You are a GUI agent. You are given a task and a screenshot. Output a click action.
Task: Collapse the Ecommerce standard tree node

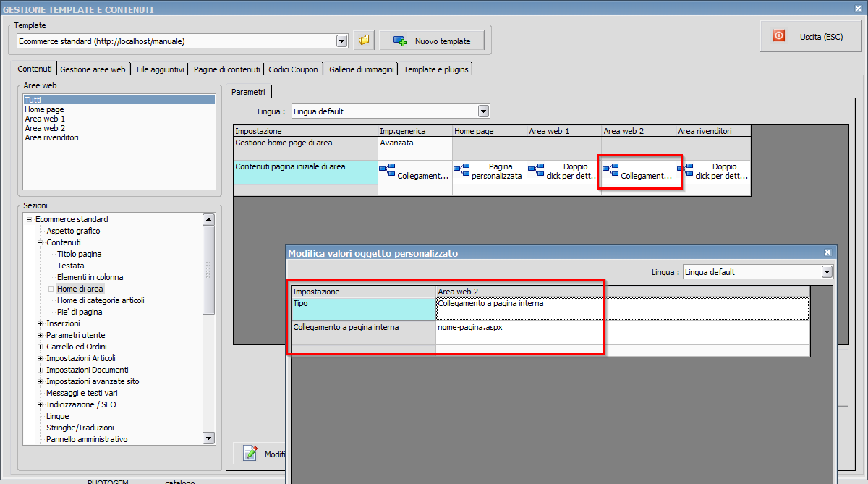tap(29, 219)
